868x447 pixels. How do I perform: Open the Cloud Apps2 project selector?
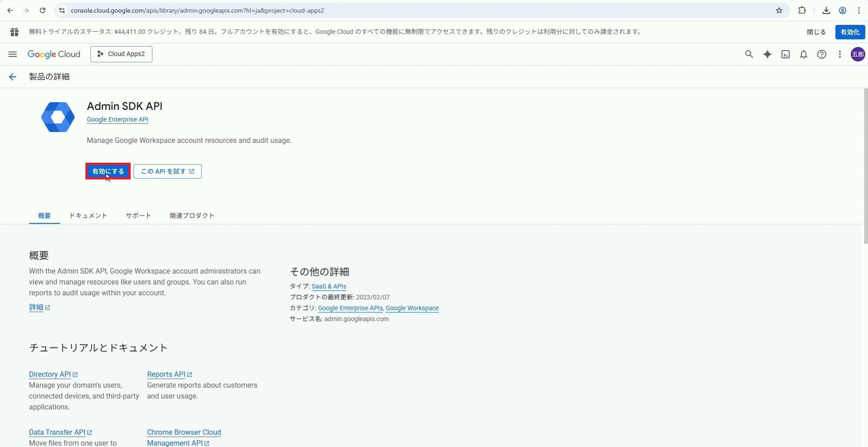pyautogui.click(x=121, y=54)
